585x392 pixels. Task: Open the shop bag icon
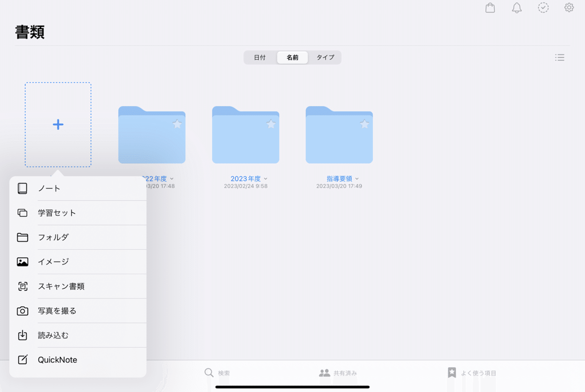(x=490, y=8)
